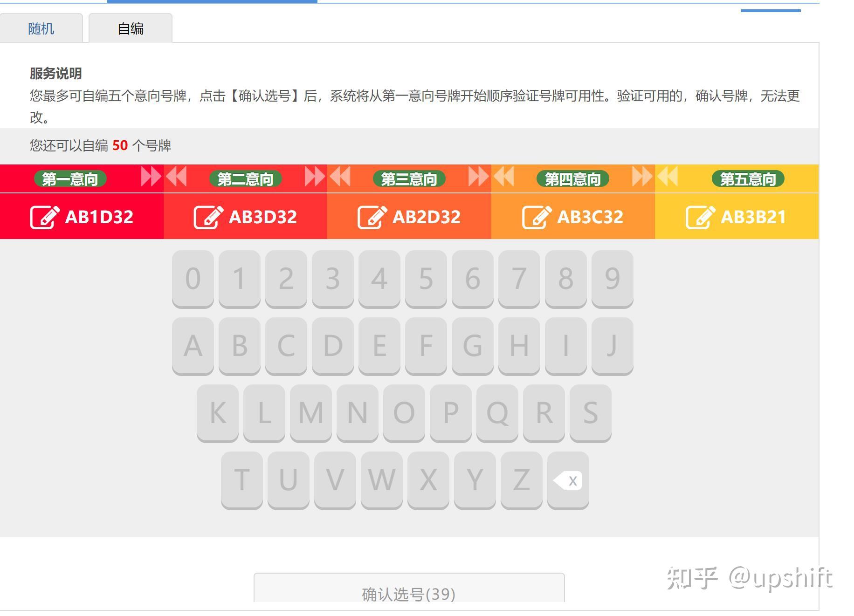This screenshot has height=616, width=854.
Task: Tap the 9 key on keyboard
Action: (x=613, y=279)
